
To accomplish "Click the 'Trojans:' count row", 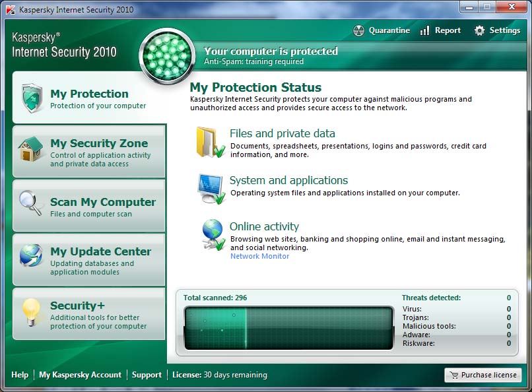I will [x=457, y=317].
